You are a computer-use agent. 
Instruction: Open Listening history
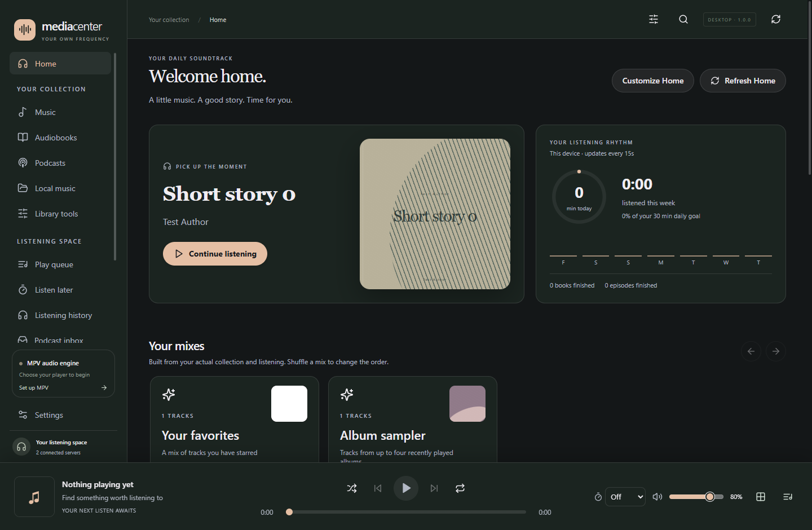pyautogui.click(x=60, y=315)
